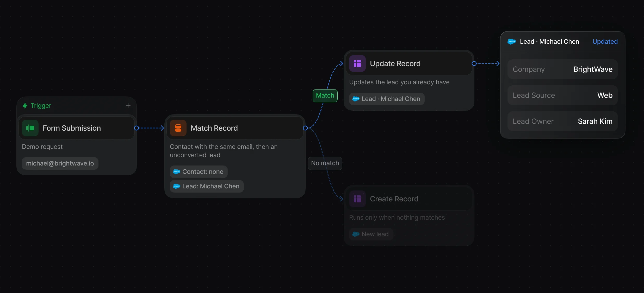Select the Create Record node title
The width and height of the screenshot is (644, 293).
[394, 199]
